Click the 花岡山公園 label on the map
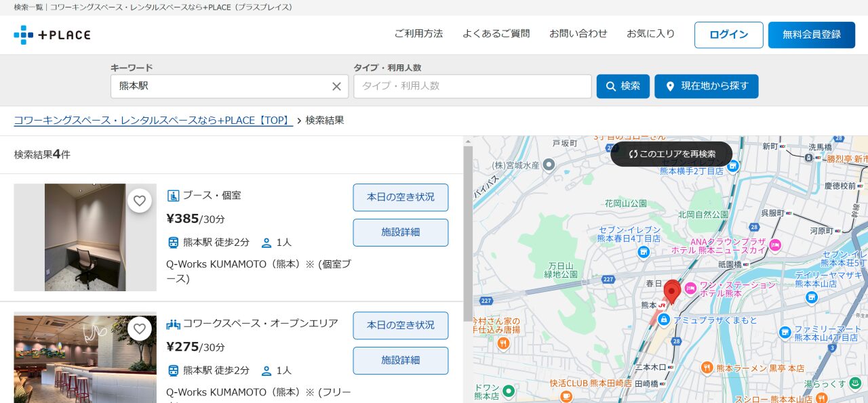Image resolution: width=868 pixels, height=403 pixels. click(626, 203)
